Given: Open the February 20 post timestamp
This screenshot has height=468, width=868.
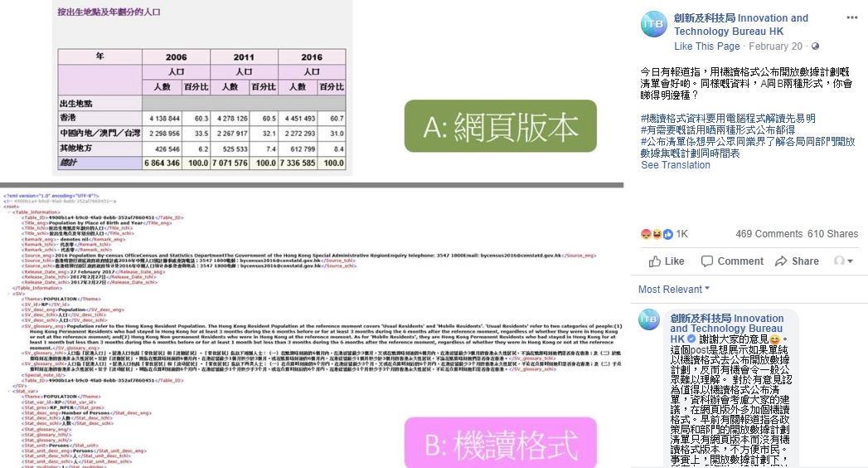Looking at the screenshot, I should point(775,46).
